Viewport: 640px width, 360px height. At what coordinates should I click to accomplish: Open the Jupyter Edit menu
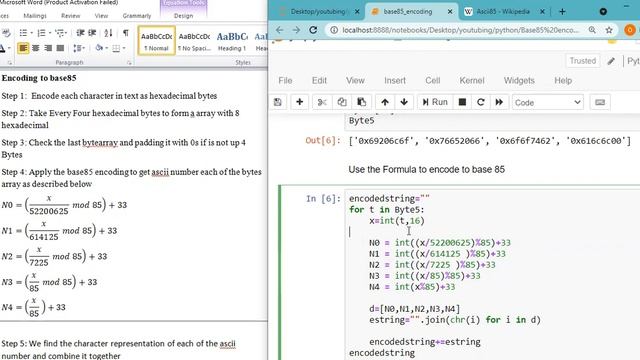[x=319, y=80]
